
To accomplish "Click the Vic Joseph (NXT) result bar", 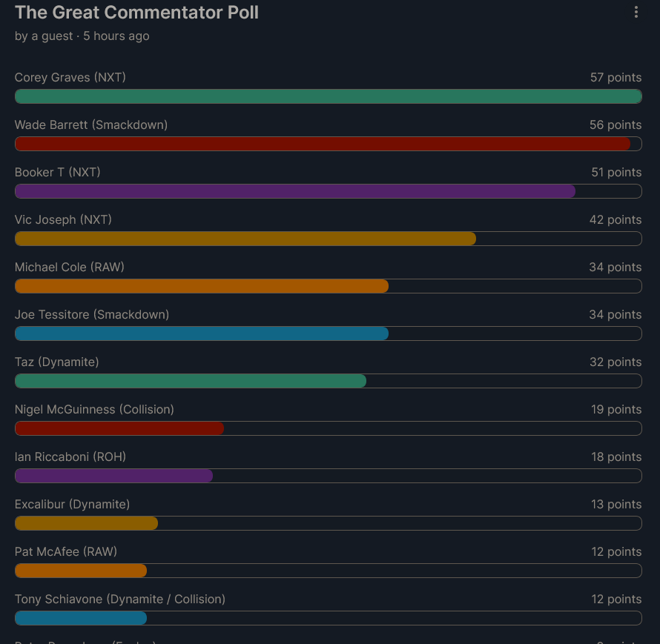I will tap(245, 239).
